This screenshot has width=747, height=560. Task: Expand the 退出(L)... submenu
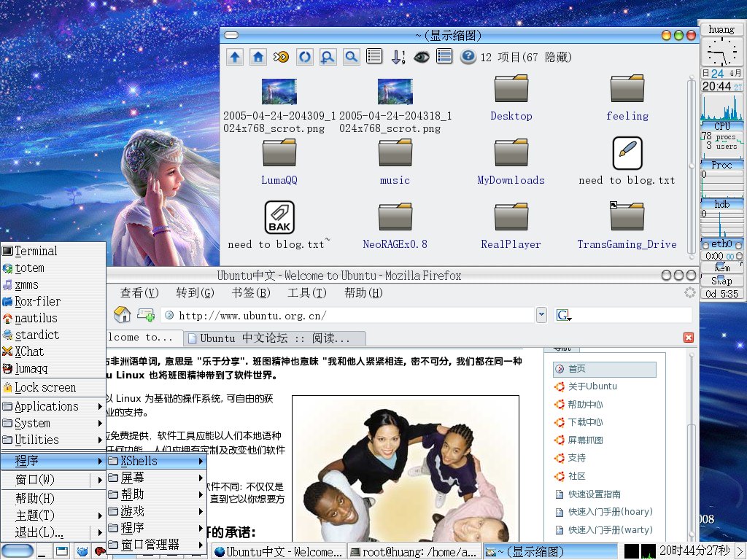53,532
